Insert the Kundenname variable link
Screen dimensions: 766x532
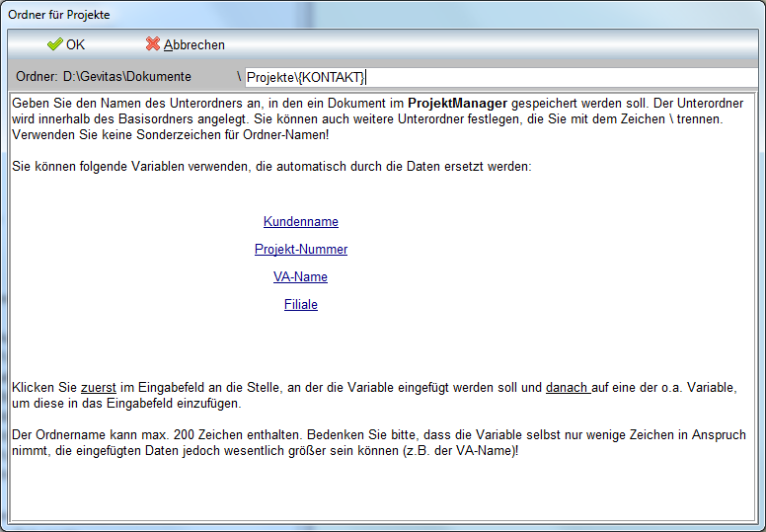click(301, 222)
